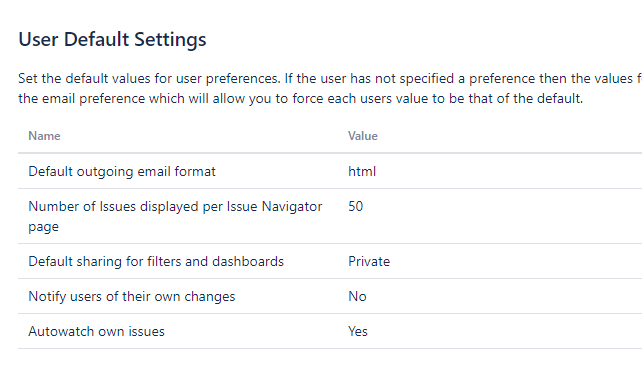Click the phrase 'to be that of the default'
This screenshot has width=642, height=369.
click(516, 98)
